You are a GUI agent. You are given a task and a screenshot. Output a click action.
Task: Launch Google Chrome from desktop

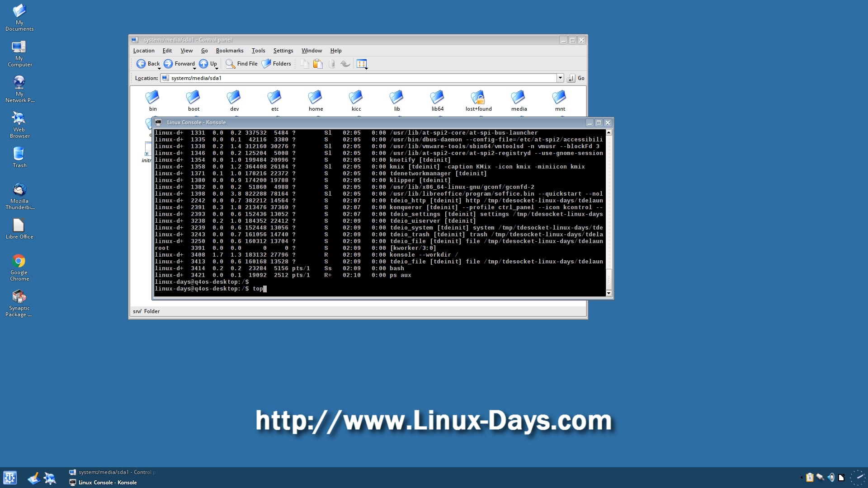[19, 268]
